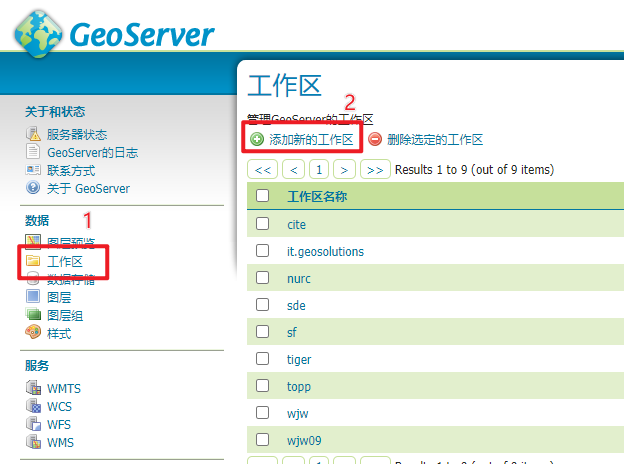The height and width of the screenshot is (464, 624).
Task: Click red minus icon for removing workspaces
Action: 375,139
